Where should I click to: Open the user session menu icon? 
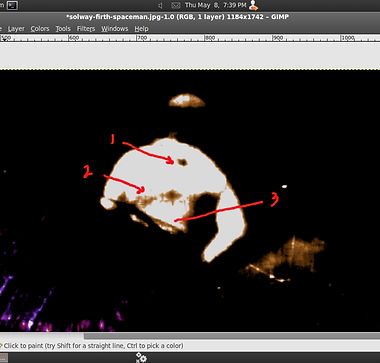click(x=254, y=5)
